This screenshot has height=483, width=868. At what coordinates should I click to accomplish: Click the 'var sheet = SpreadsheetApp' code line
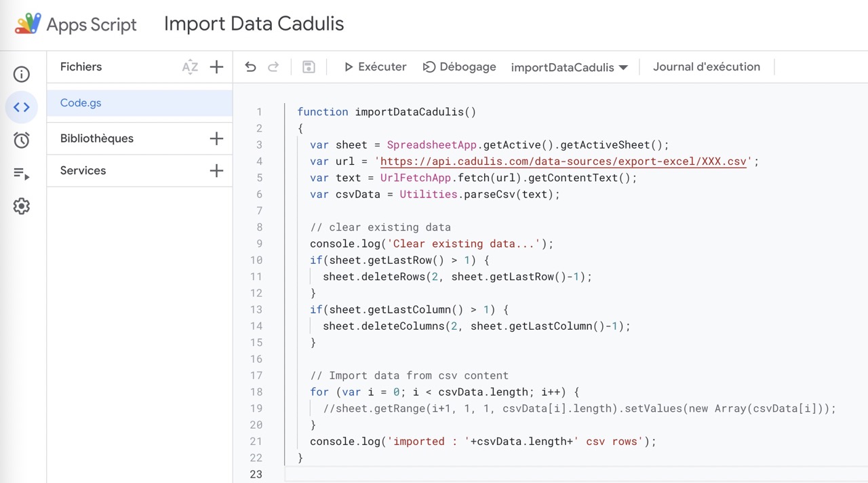tap(490, 144)
